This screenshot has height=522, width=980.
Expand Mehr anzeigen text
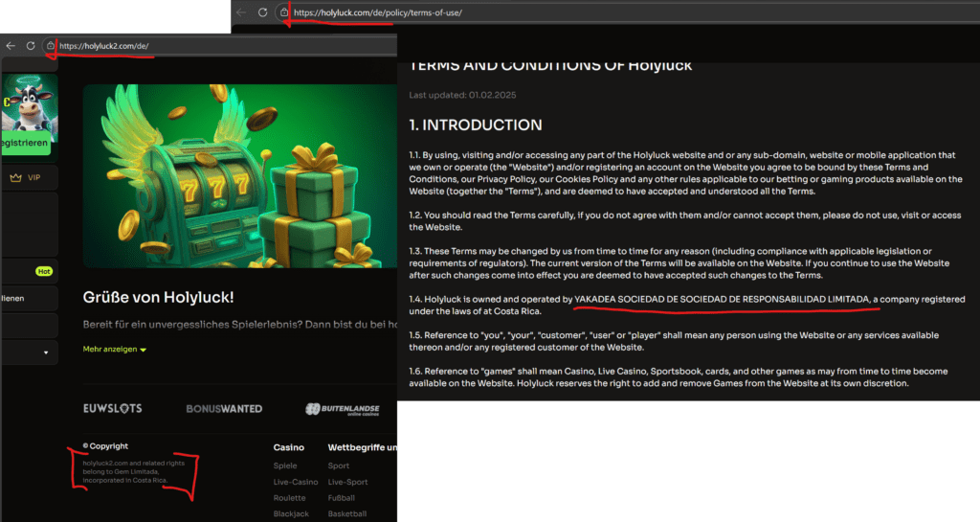pyautogui.click(x=115, y=349)
